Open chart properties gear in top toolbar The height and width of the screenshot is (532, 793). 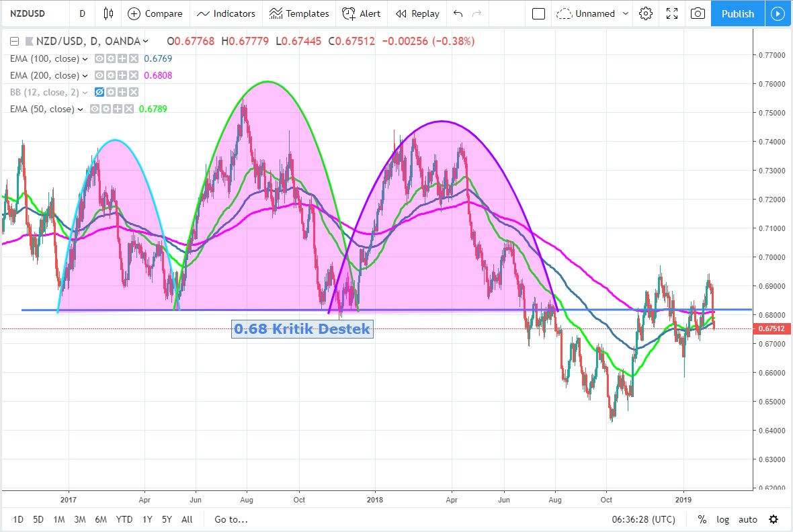tap(646, 13)
